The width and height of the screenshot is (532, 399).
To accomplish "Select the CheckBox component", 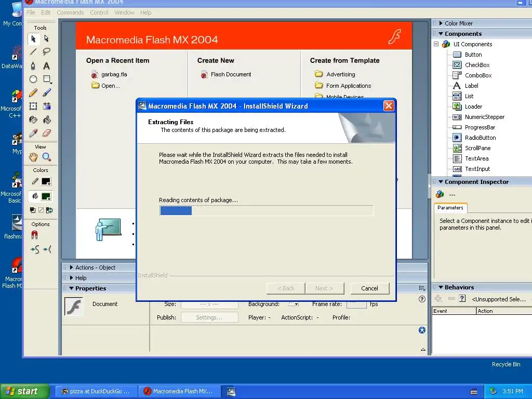I will (472, 65).
